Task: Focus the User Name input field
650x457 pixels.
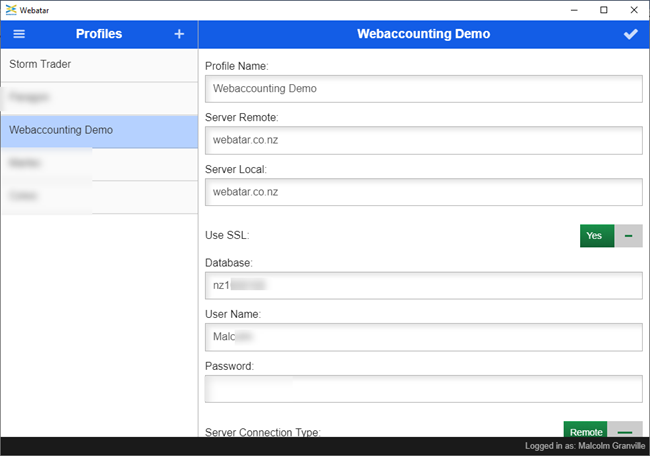Action: pos(423,337)
